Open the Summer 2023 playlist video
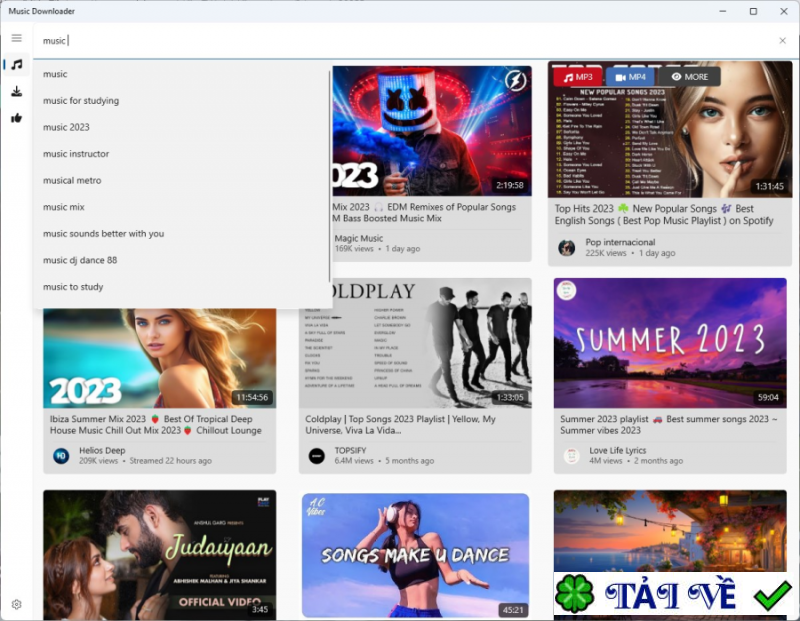 (669, 341)
